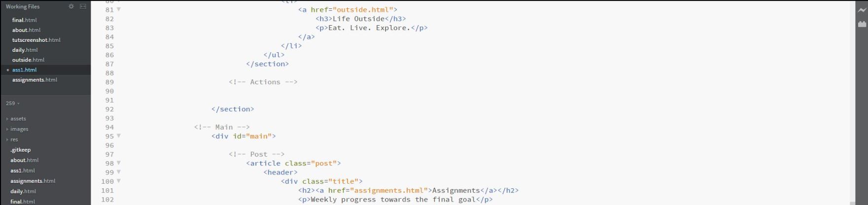This screenshot has width=868, height=205.
Task: Expand the assets folder
Action: [16, 119]
